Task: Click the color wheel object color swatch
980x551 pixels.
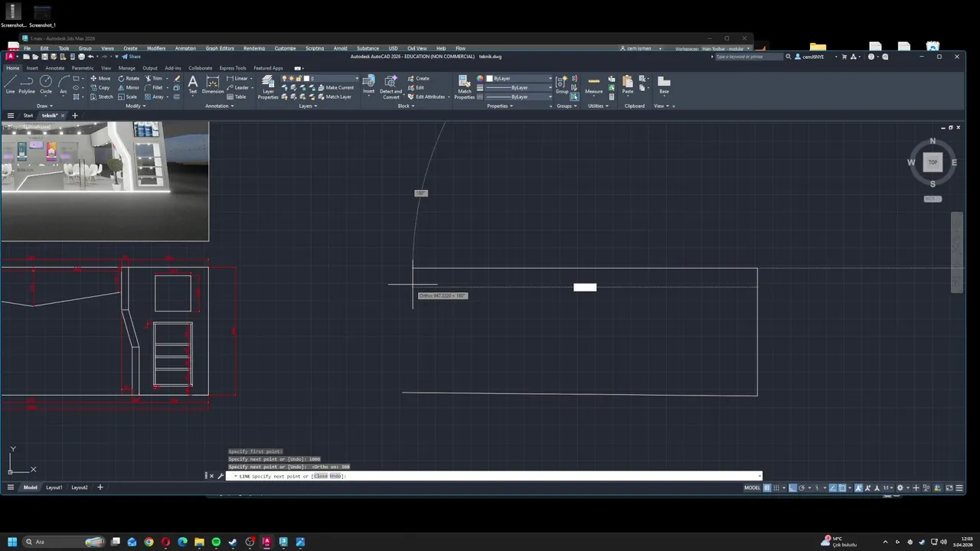Action: point(480,78)
